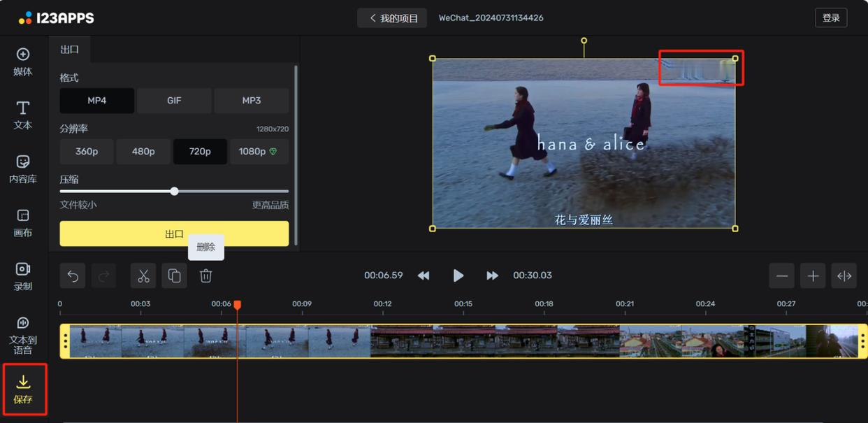Zoom in the timeline
This screenshot has height=423, width=868.
813,276
